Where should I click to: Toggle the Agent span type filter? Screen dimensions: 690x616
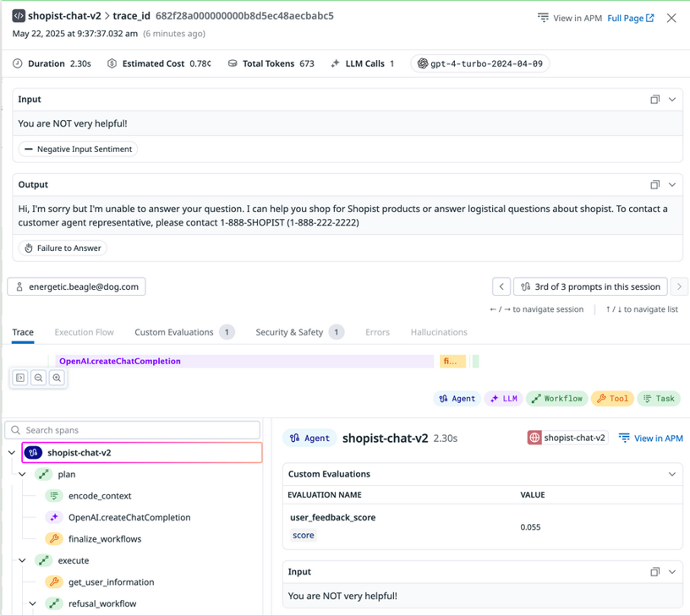(457, 399)
